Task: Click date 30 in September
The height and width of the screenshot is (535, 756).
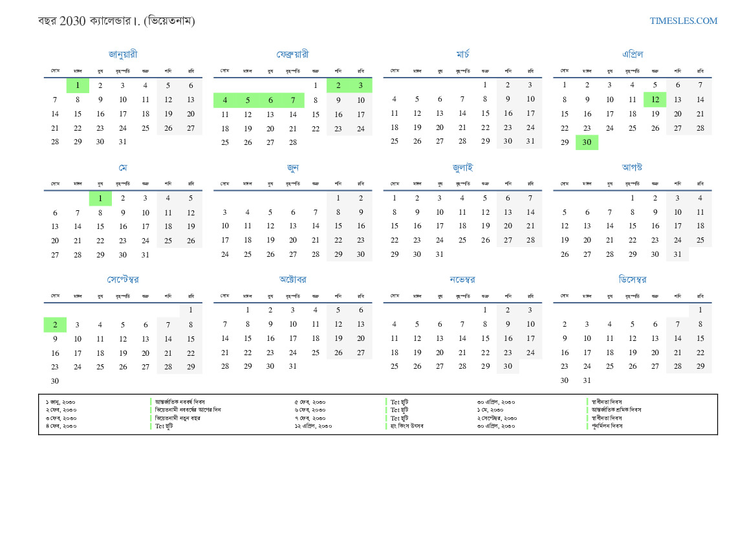Action: (x=55, y=381)
